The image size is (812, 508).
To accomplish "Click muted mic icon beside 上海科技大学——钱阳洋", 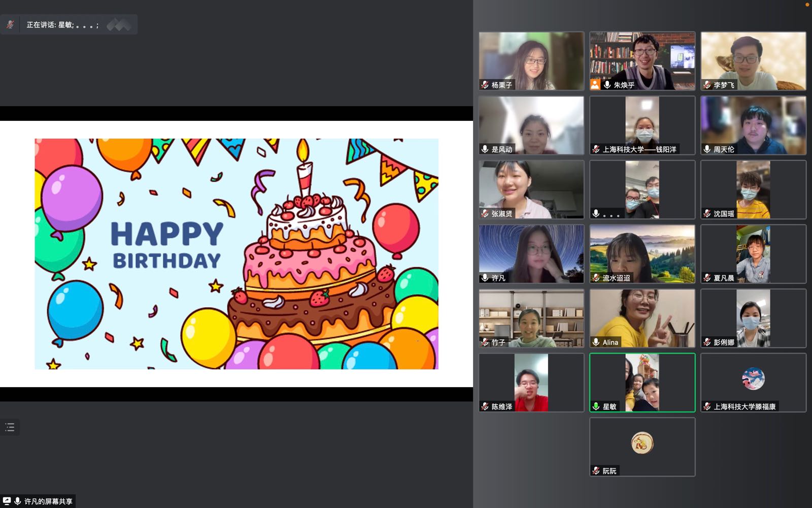I will (x=596, y=149).
